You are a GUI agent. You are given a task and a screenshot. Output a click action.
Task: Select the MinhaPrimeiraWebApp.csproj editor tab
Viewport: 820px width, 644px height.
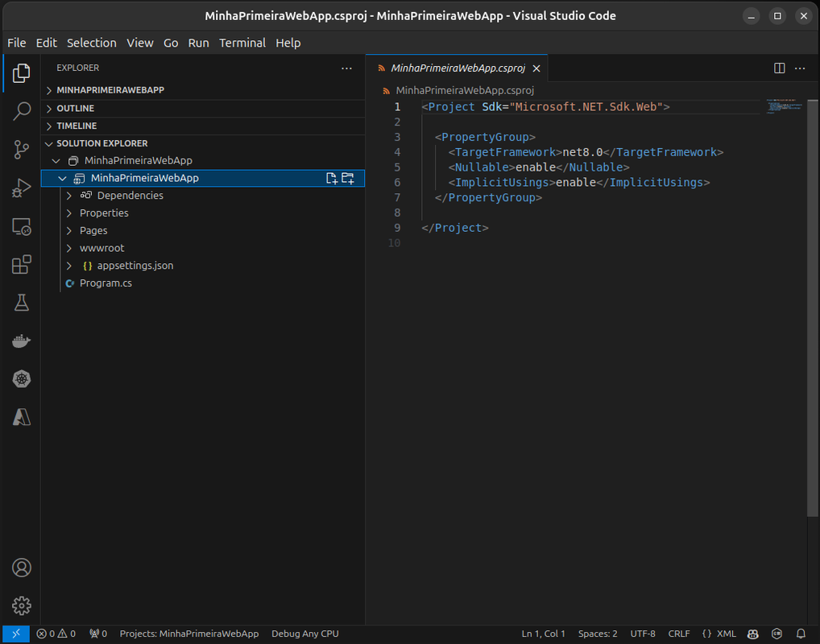pos(458,68)
